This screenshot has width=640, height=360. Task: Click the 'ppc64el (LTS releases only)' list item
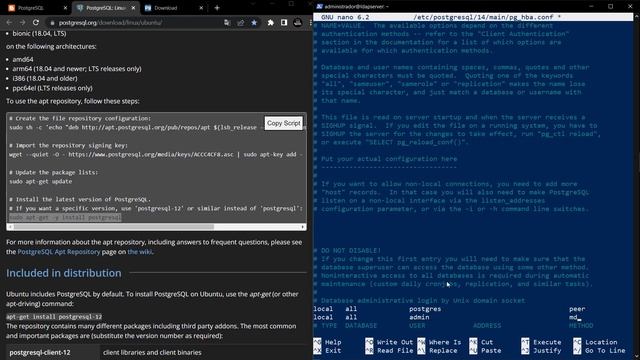point(52,88)
